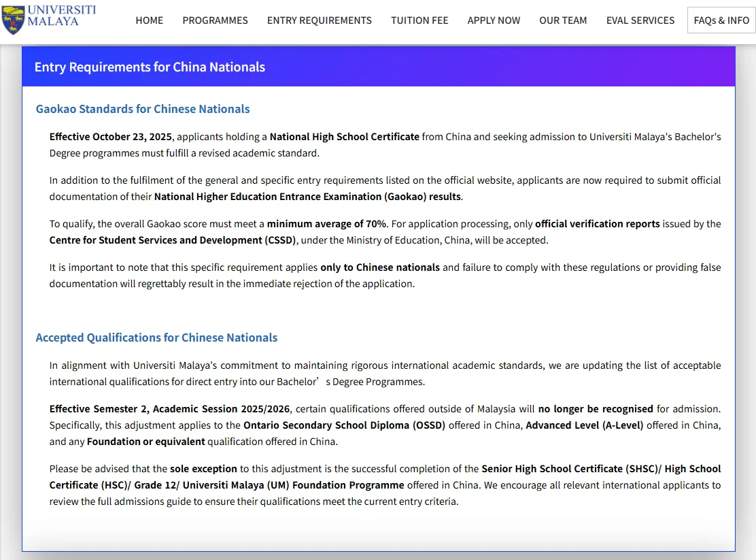The width and height of the screenshot is (756, 560).
Task: Select the Accepted Qualifications for Chinese Nationals heading
Action: [156, 337]
